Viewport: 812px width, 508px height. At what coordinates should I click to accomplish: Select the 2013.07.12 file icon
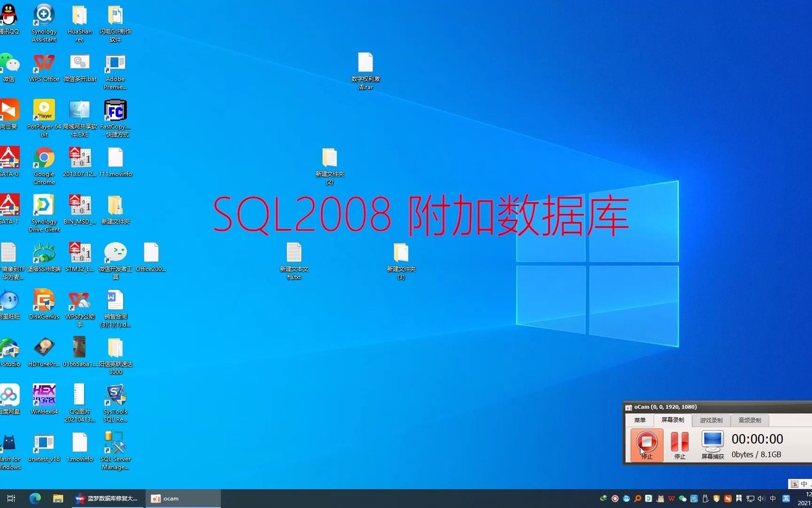(x=79, y=162)
